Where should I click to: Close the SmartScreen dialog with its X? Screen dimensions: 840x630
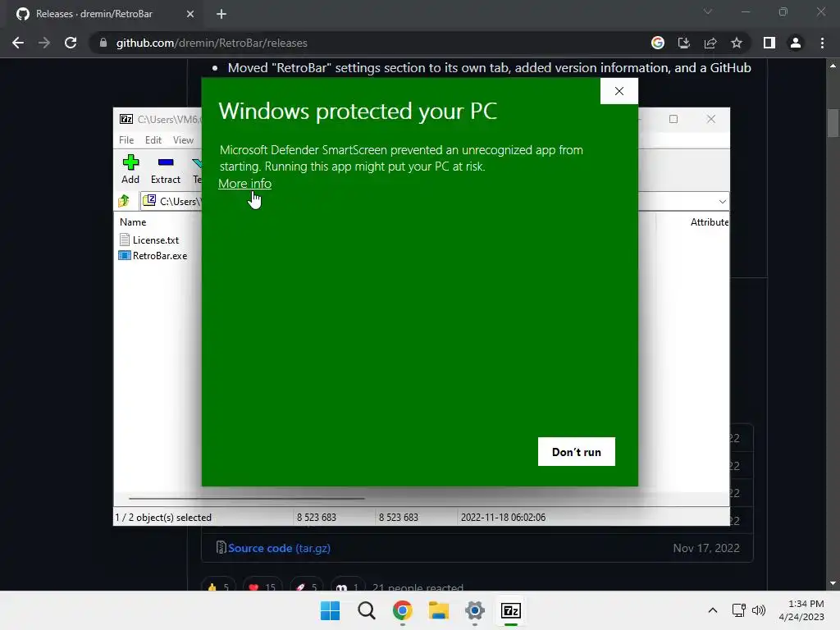point(619,91)
